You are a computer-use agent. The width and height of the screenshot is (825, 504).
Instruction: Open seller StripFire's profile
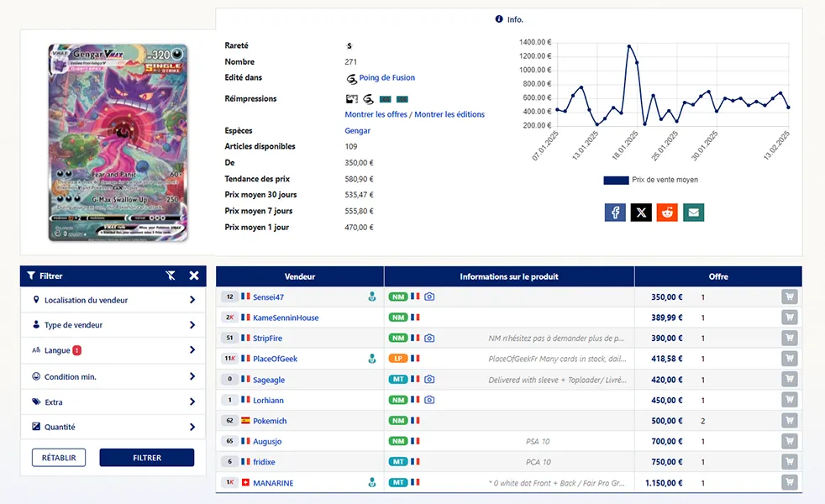[267, 338]
